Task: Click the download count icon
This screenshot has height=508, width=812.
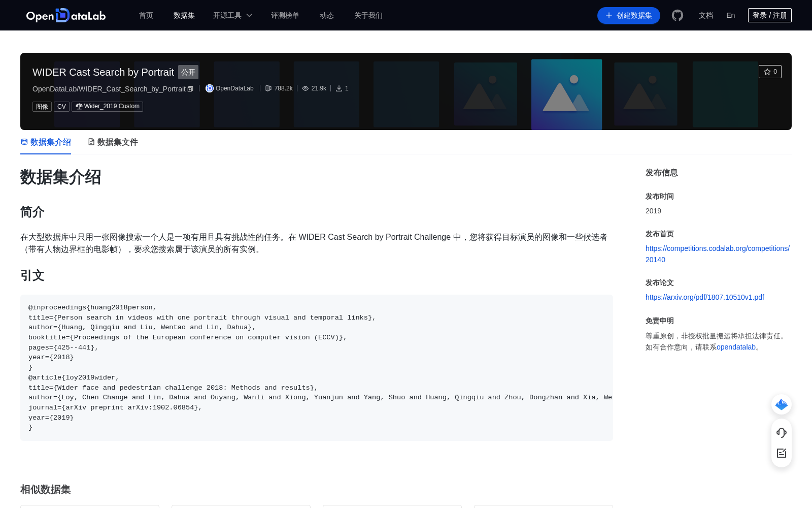Action: click(x=339, y=88)
